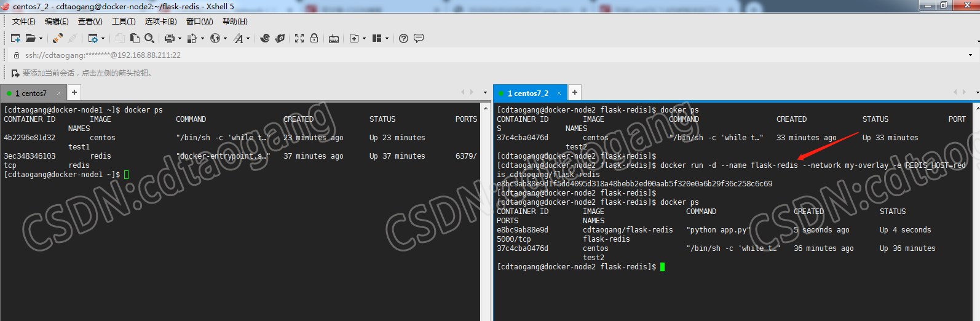Click the virtual keyboard icon
980x321 pixels.
click(x=334, y=39)
